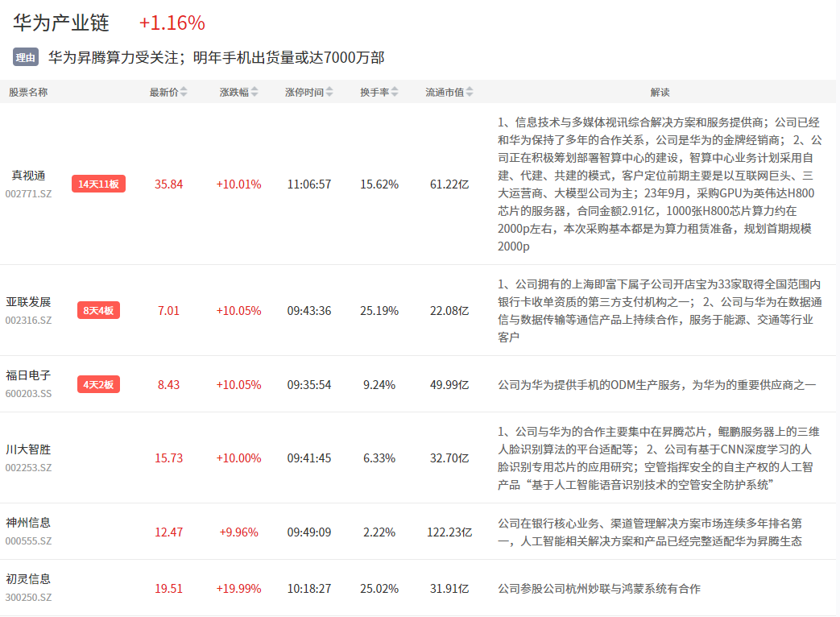Click price 7.01
Image resolution: width=840 pixels, height=617 pixels.
(x=169, y=311)
